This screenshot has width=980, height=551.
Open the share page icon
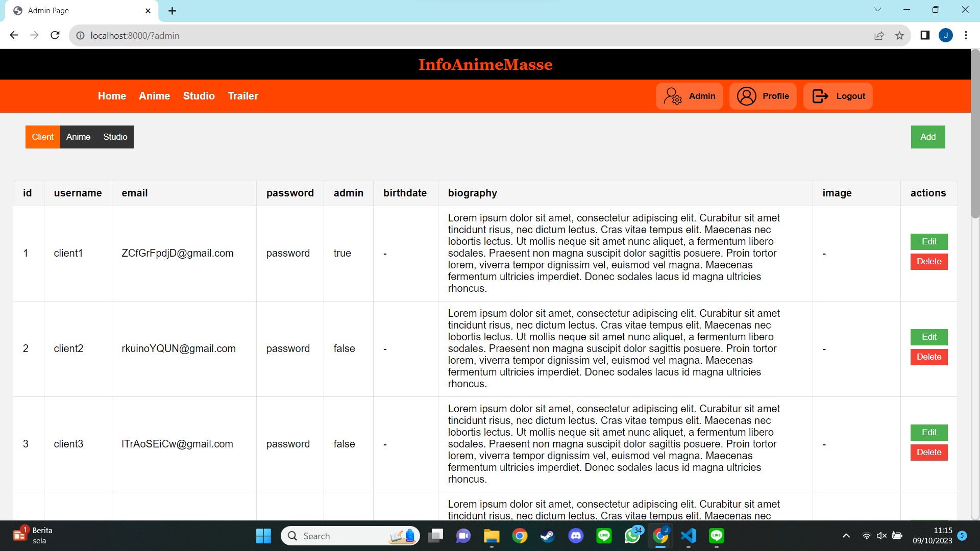[x=879, y=35]
